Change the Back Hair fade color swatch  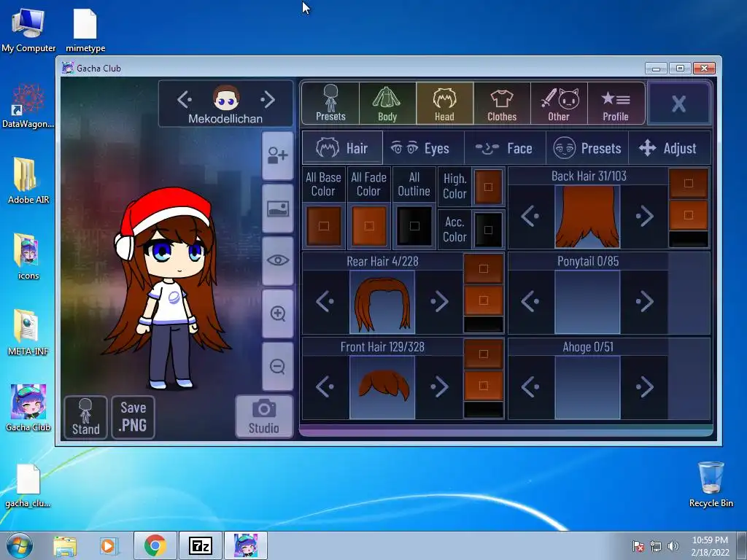click(x=689, y=215)
